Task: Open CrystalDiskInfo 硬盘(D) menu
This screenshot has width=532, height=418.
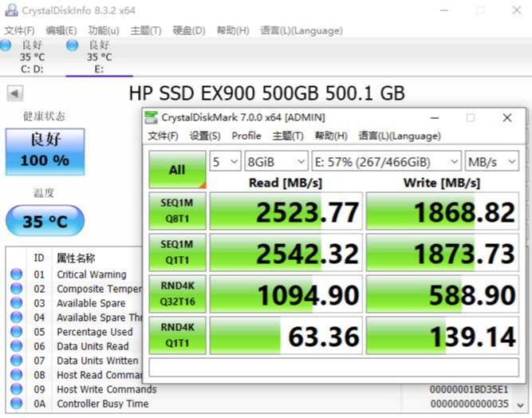Action: 189,30
